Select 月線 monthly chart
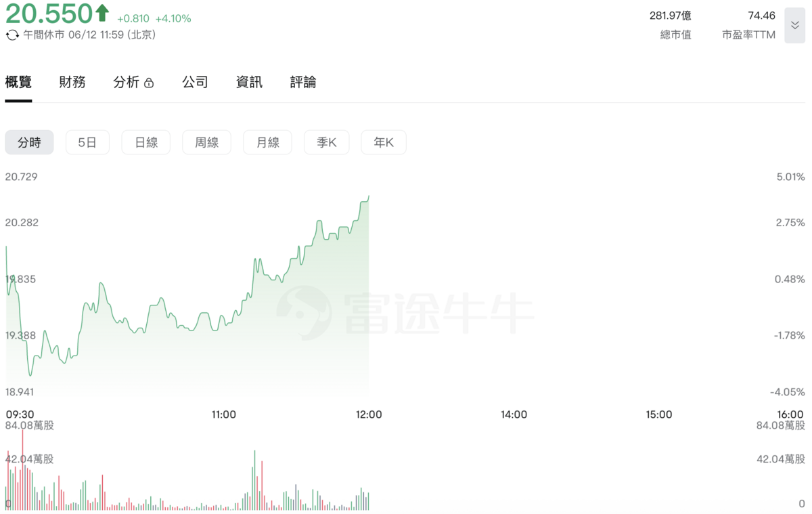 267,142
